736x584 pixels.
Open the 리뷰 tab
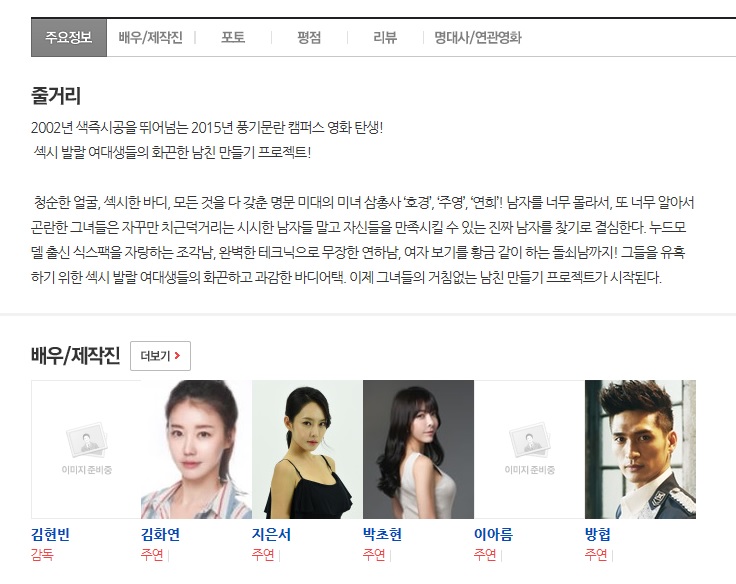click(x=385, y=38)
